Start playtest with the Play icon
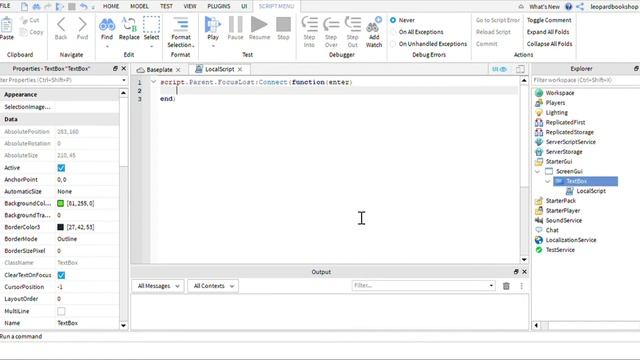This screenshot has width=640, height=360. coord(213,24)
